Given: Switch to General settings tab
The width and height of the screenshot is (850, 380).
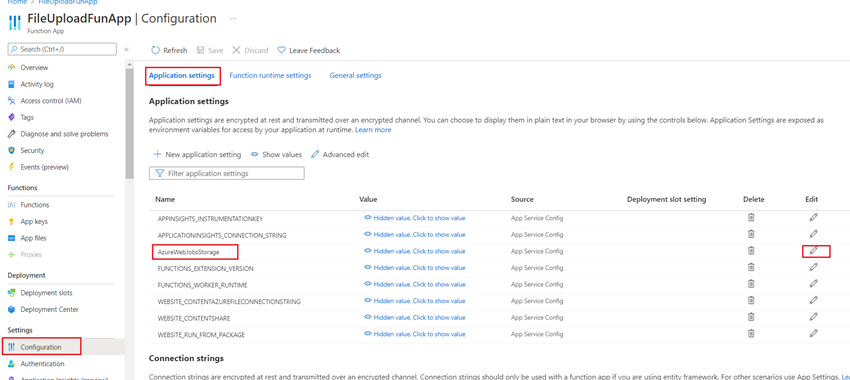Looking at the screenshot, I should [355, 75].
